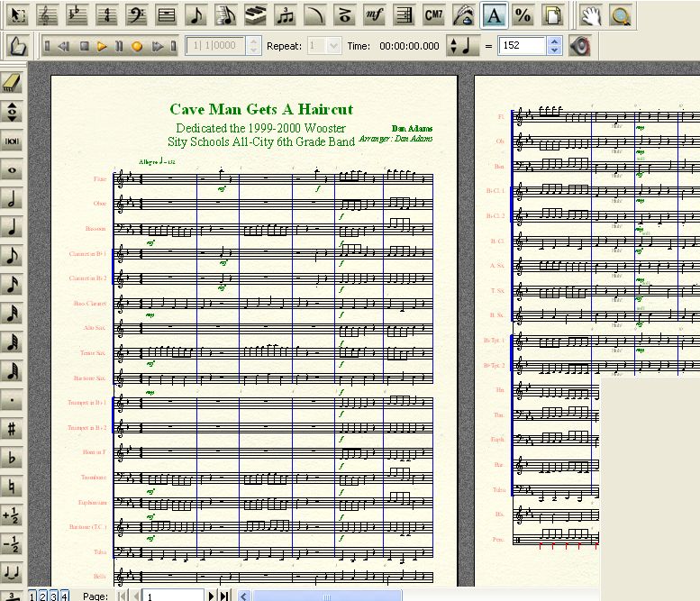Screen dimensions: 700x601
Task: Adjust the tempo 152 stepper arrows
Action: 554,46
